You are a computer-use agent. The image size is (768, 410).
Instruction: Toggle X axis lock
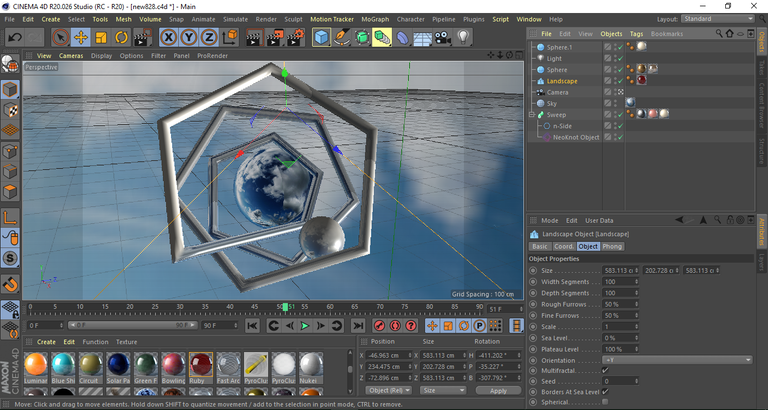[168, 37]
